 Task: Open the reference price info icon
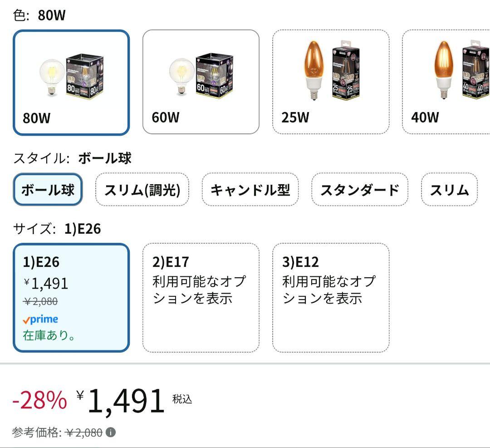coord(111,433)
